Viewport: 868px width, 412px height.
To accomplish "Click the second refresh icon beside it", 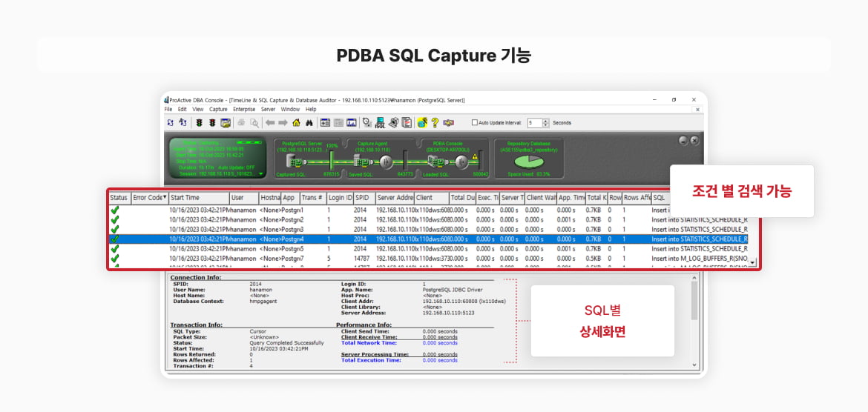I will point(183,123).
